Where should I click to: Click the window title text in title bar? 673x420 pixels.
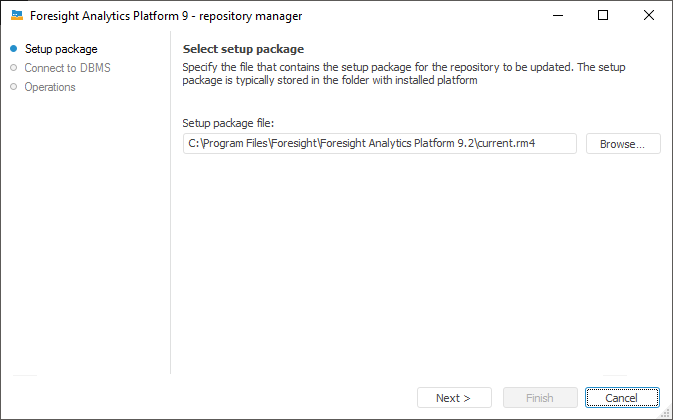pyautogui.click(x=166, y=16)
